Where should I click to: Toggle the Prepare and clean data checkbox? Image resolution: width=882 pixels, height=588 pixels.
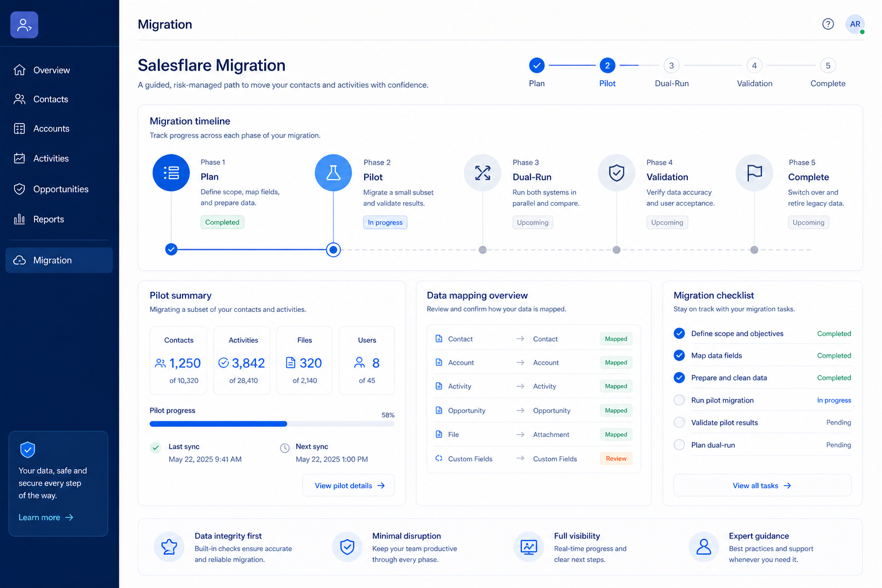point(679,378)
